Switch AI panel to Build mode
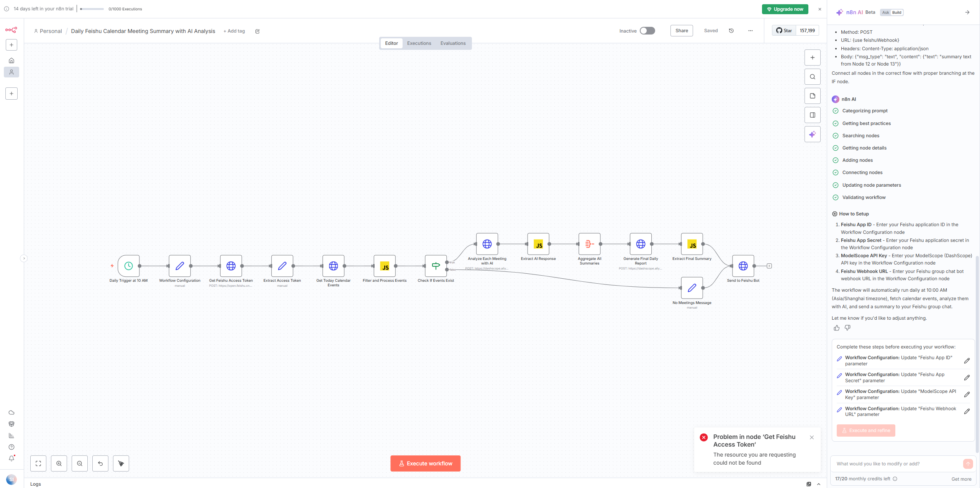Image resolution: width=980 pixels, height=488 pixels. click(x=897, y=12)
